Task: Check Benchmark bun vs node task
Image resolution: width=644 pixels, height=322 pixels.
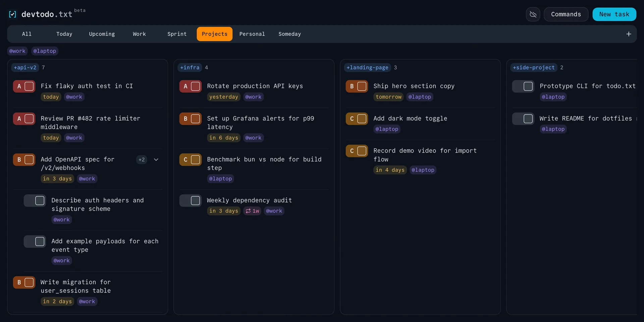Action: click(196, 160)
